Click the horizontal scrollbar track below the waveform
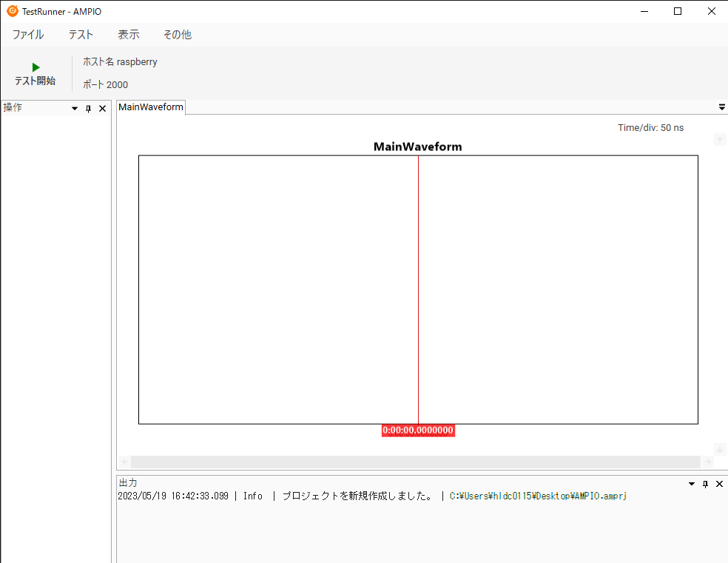Screen dimensions: 728x563 tap(416, 462)
